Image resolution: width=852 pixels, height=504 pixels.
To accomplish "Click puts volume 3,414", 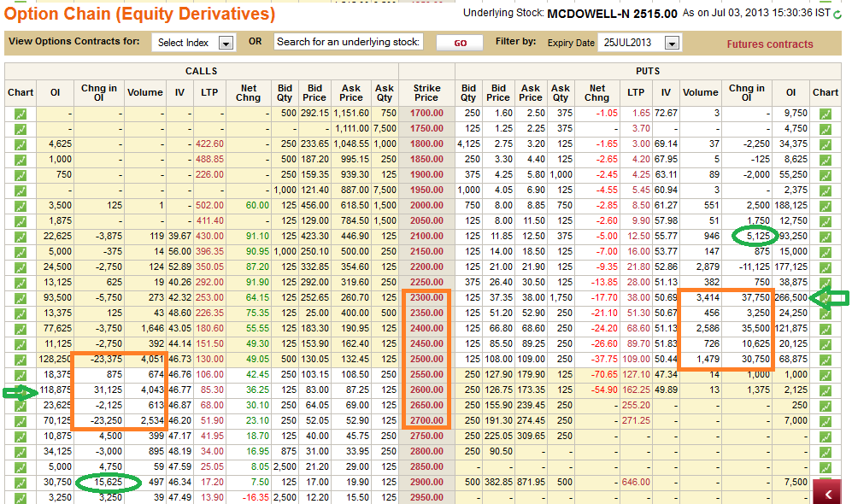I will pyautogui.click(x=708, y=297).
